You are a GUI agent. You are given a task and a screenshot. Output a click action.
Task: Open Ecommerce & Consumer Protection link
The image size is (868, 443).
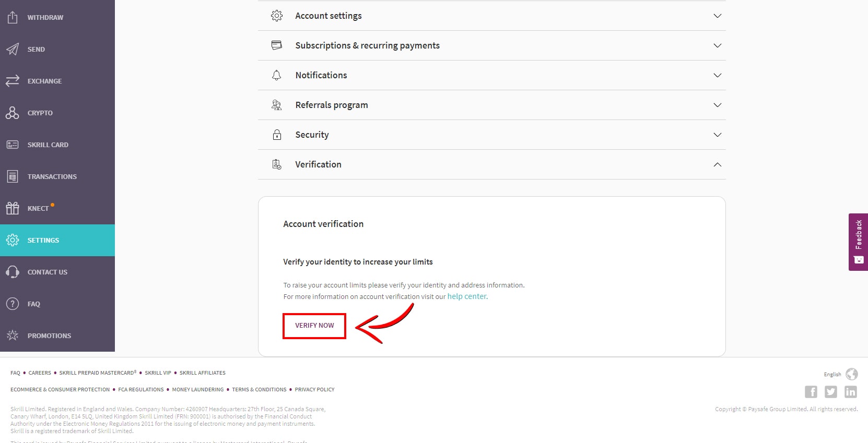(x=60, y=390)
